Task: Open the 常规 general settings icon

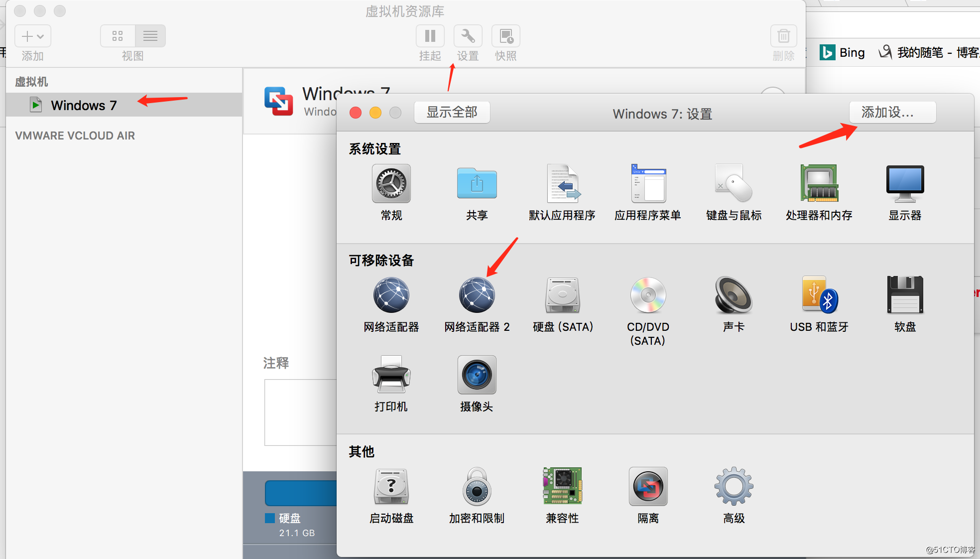Action: coord(391,184)
